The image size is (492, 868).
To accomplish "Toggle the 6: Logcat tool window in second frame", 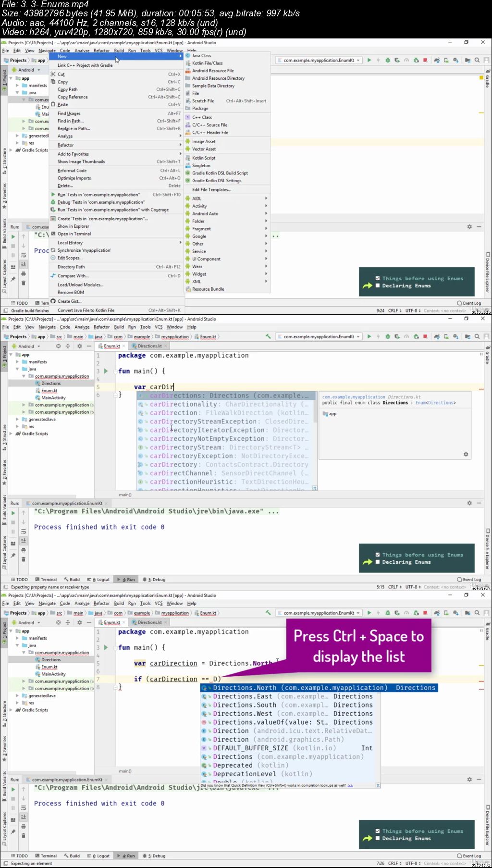I will click(x=98, y=580).
